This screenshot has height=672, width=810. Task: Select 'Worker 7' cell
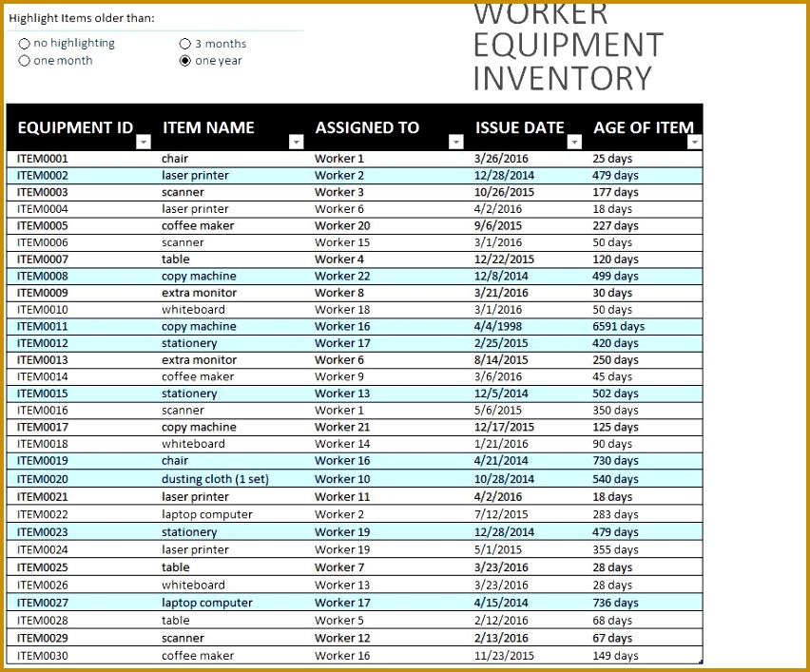pyautogui.click(x=339, y=567)
